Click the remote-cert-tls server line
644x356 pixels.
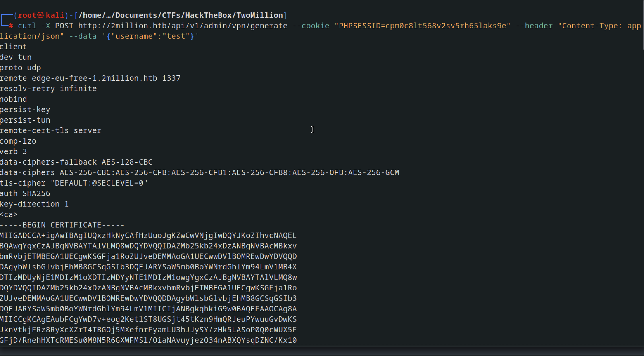pyautogui.click(x=51, y=131)
